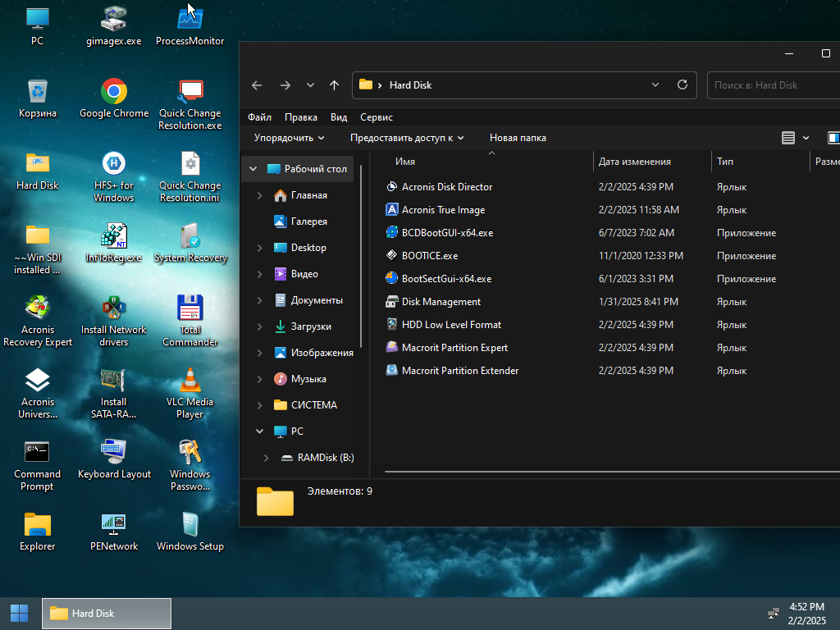The width and height of the screenshot is (840, 630).
Task: Expand the Документы tree node
Action: tap(260, 300)
